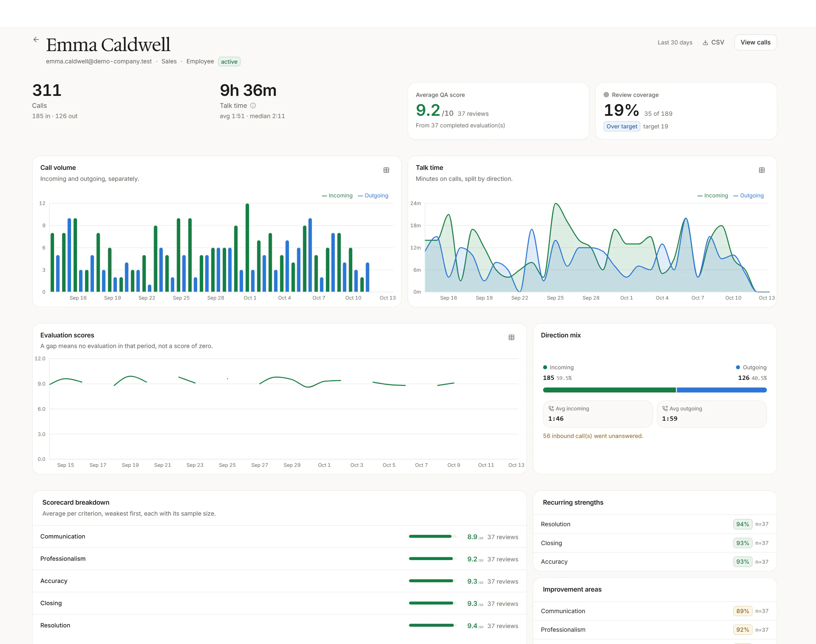
Task: Click the Review coverage target icon
Action: [x=606, y=95]
